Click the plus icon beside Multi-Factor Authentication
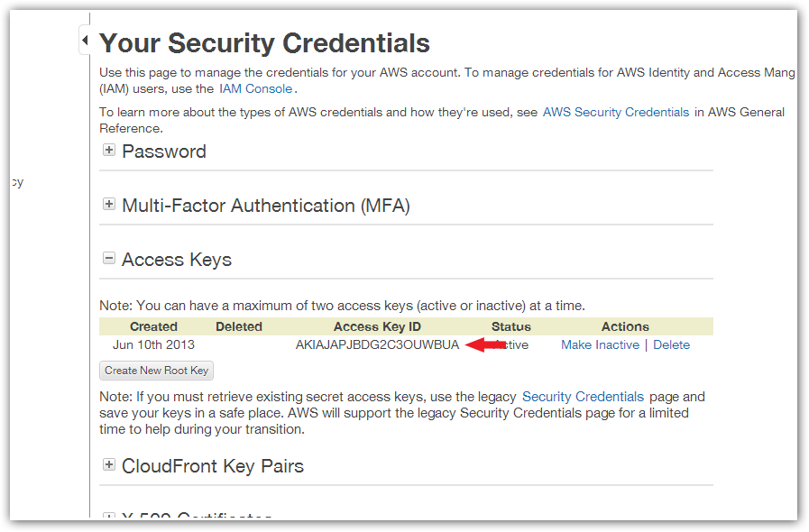This screenshot has width=809, height=532. coord(109,205)
